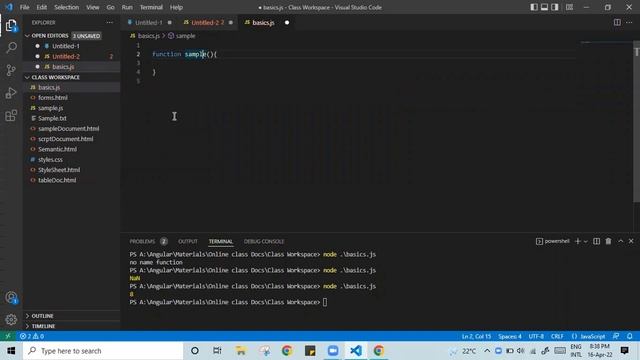
Task: Click Ln 2, Col 15 cursor position
Action: [x=476, y=336]
